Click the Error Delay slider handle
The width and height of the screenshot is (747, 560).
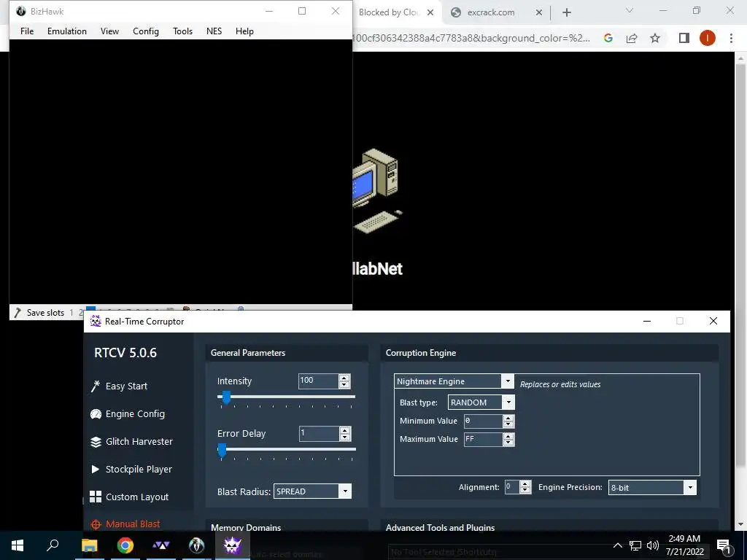coord(222,450)
